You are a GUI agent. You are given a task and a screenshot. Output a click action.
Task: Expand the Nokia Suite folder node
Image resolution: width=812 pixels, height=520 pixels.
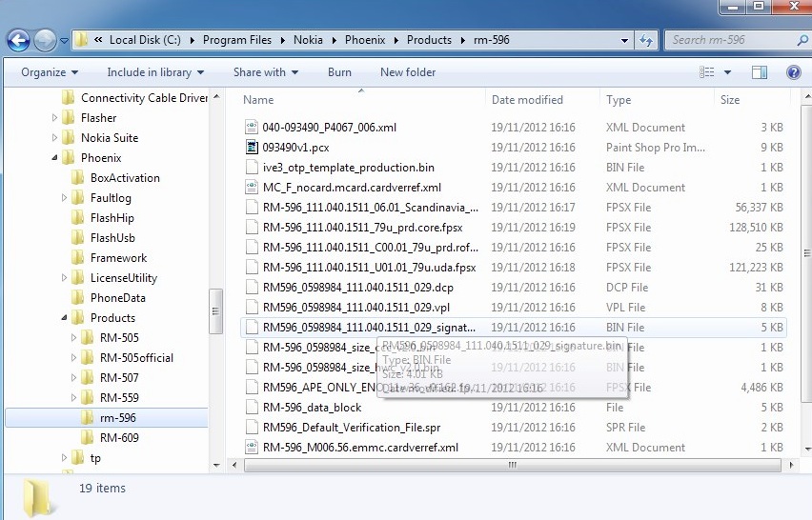(x=54, y=138)
